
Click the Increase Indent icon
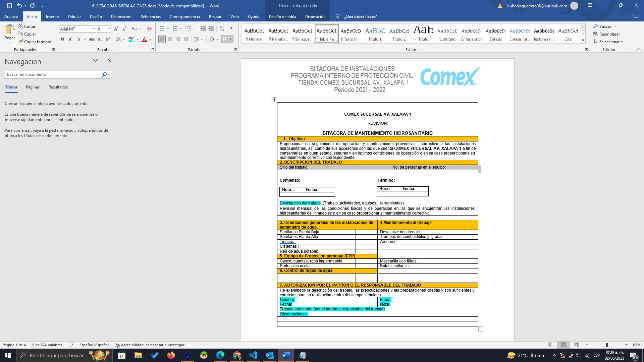tap(211, 29)
